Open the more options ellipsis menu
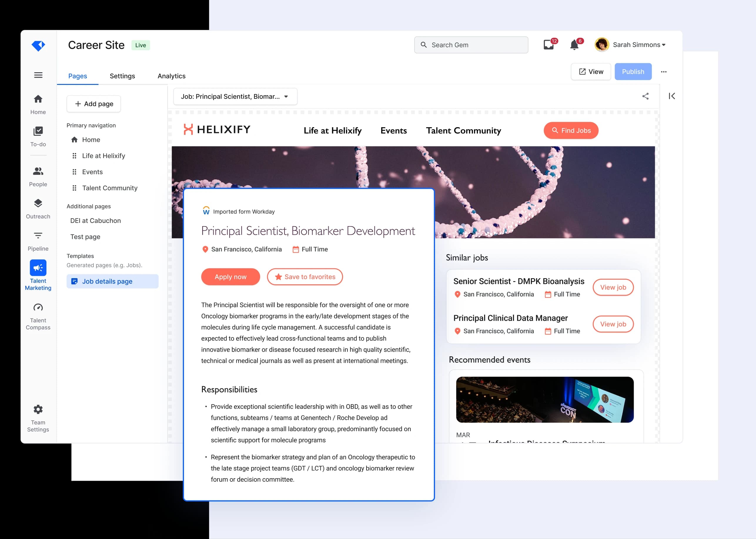This screenshot has height=539, width=756. pyautogui.click(x=664, y=71)
